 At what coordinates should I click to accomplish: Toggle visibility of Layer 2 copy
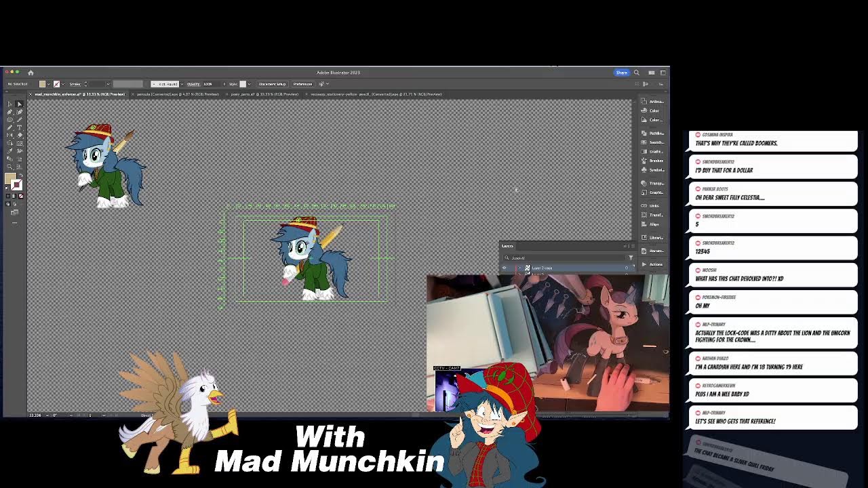point(504,268)
